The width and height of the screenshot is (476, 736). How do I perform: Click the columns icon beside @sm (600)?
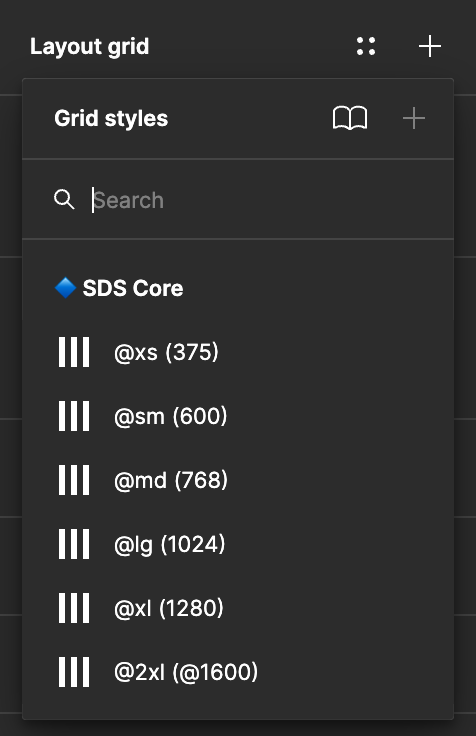pos(74,416)
